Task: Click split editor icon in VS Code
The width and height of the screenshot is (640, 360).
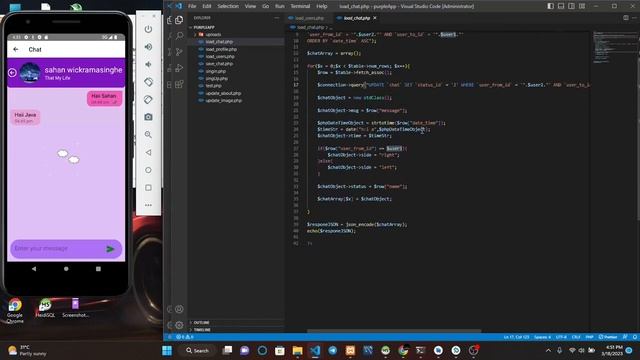Action: click(x=626, y=18)
